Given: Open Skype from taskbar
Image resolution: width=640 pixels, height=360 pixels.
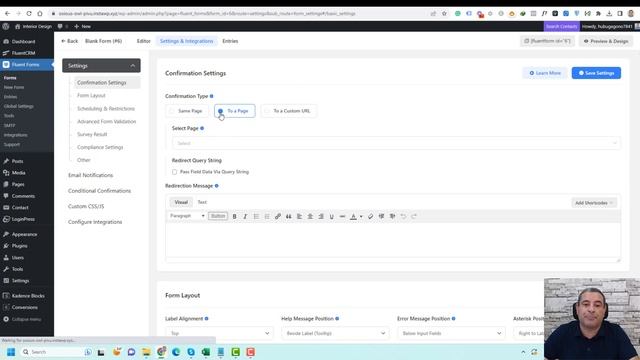Looking at the screenshot, I should 191,352.
